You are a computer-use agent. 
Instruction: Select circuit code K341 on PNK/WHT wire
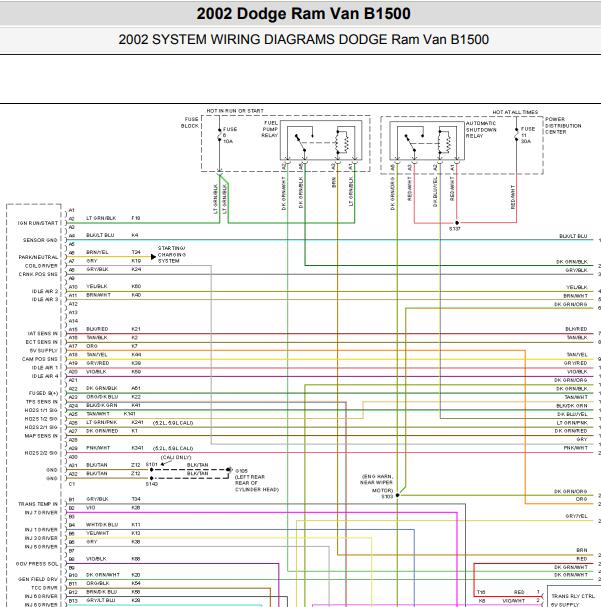pyautogui.click(x=137, y=448)
